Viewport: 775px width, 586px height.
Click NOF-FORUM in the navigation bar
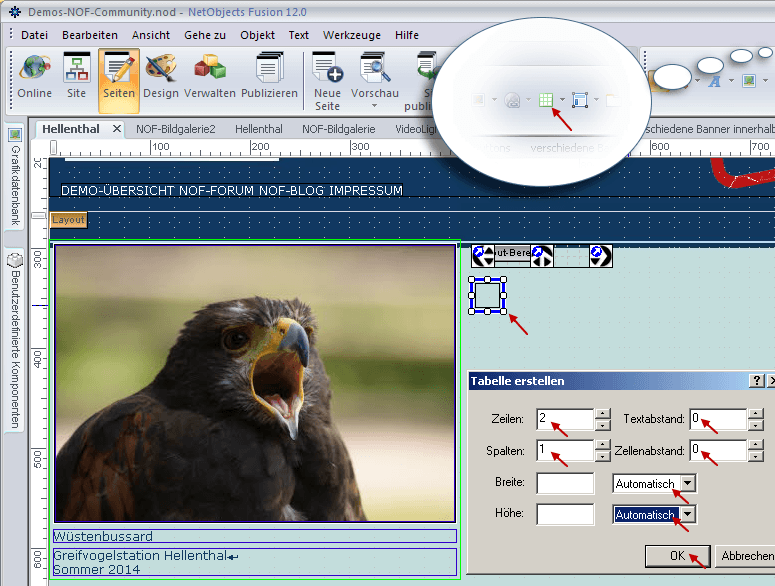pos(216,191)
